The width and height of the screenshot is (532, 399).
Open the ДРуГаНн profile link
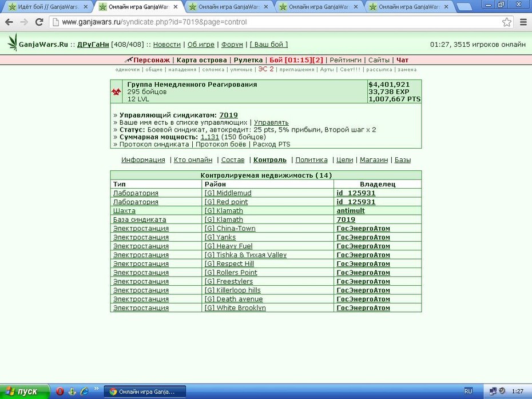tap(93, 45)
